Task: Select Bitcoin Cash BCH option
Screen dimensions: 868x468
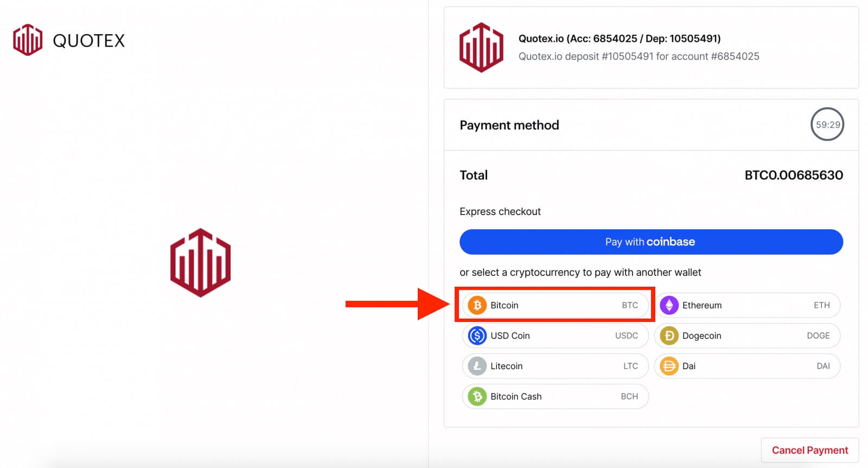Action: point(555,396)
